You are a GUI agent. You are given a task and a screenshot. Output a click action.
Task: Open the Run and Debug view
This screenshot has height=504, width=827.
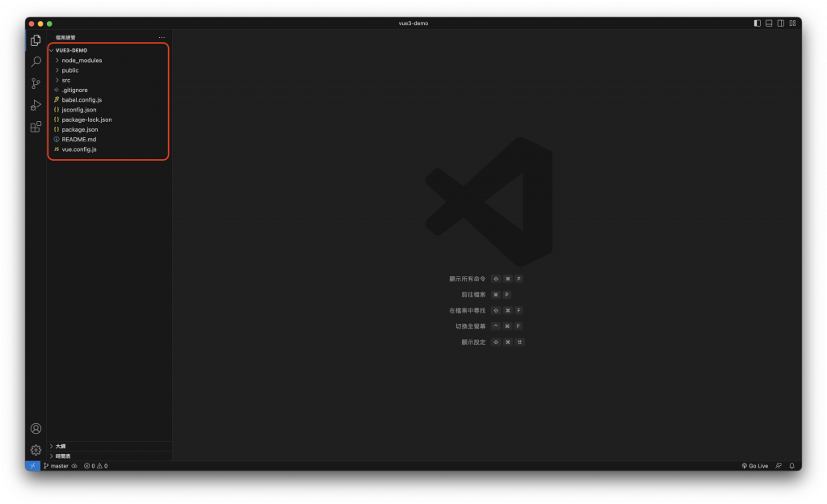(x=36, y=105)
